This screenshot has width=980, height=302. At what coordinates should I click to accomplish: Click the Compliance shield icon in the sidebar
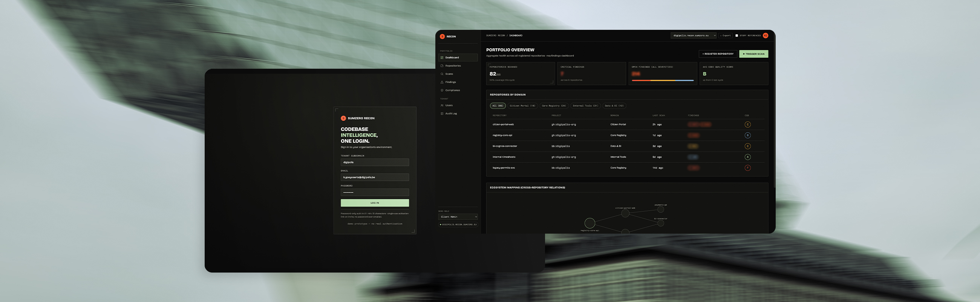[442, 90]
